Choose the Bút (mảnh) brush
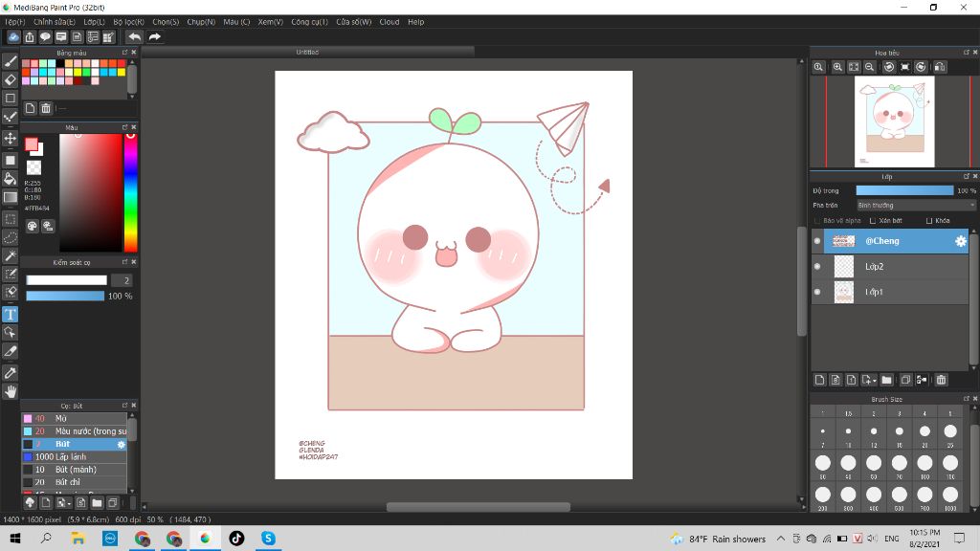980x551 pixels. pyautogui.click(x=75, y=470)
